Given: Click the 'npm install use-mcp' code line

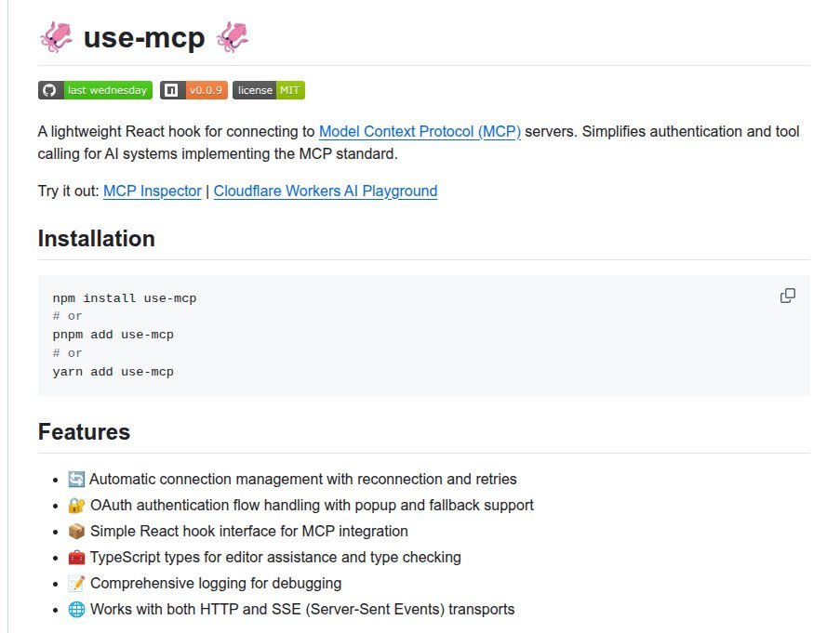Looking at the screenshot, I should (x=125, y=298).
